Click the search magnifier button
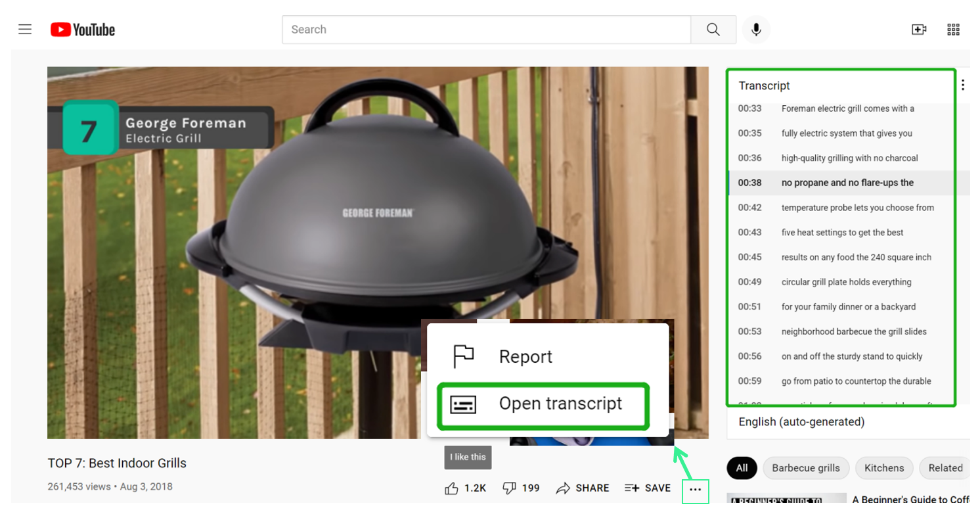This screenshot has width=980, height=516. [713, 30]
